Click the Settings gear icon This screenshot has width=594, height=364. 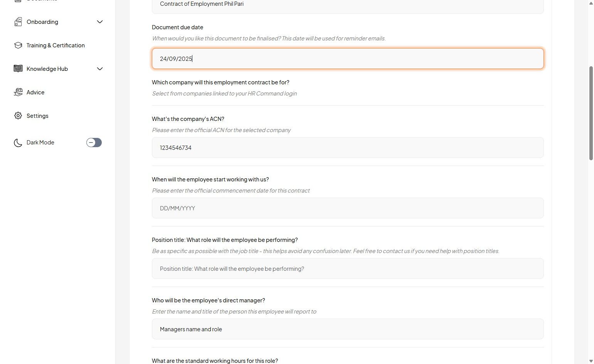[18, 116]
